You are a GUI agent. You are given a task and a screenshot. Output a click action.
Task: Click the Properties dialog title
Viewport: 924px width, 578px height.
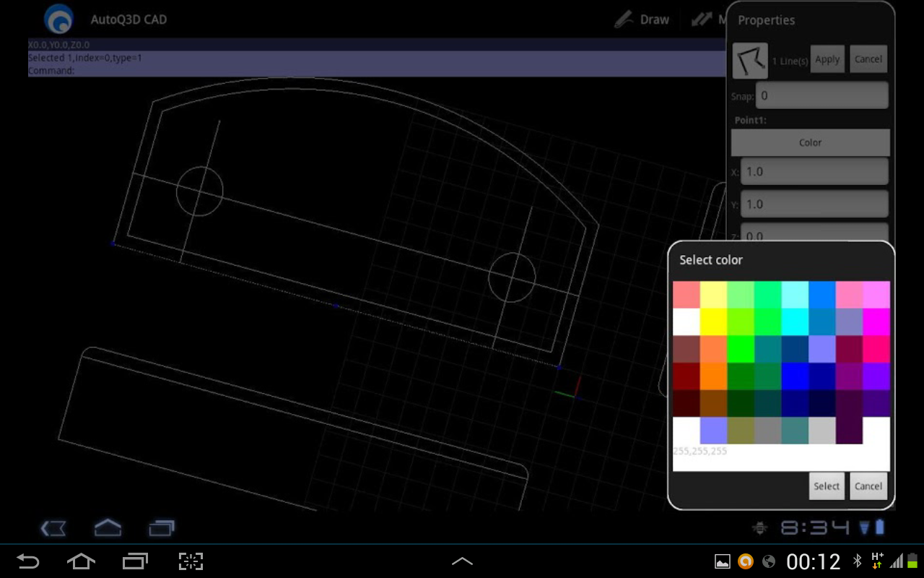766,20
